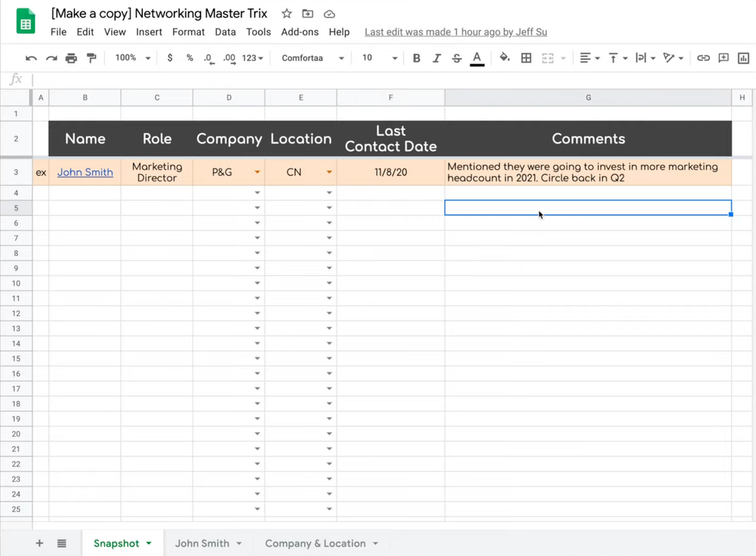Open the 100% zoom level dropdown
756x556 pixels.
132,58
